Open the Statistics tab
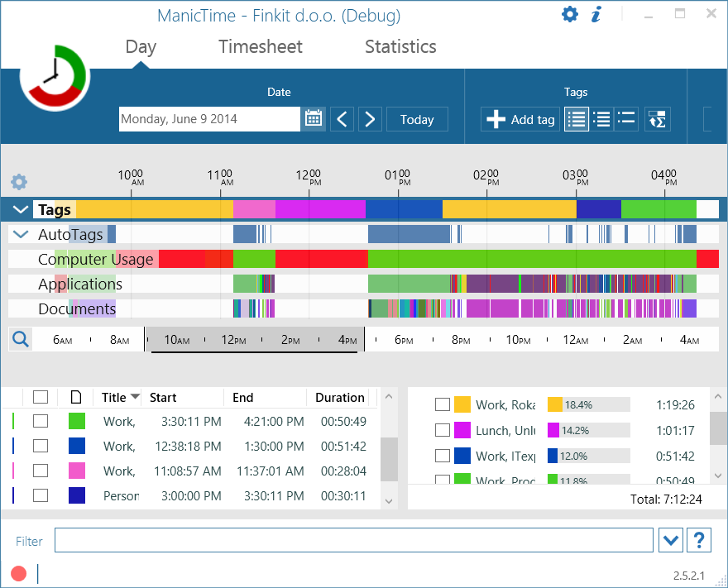The image size is (728, 588). coord(400,47)
